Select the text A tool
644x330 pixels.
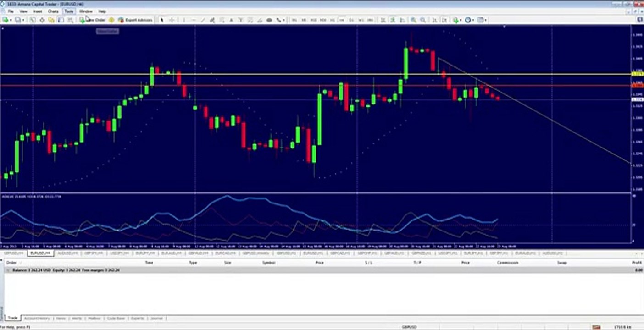(231, 20)
